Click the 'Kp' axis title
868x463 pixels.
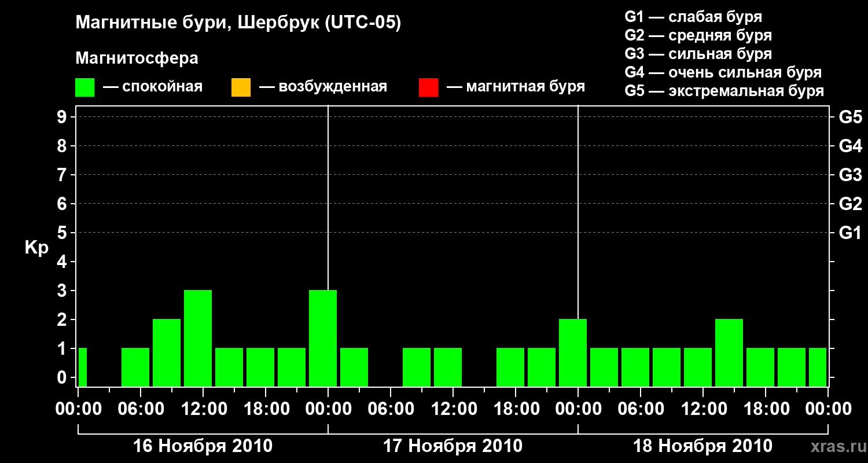(36, 248)
